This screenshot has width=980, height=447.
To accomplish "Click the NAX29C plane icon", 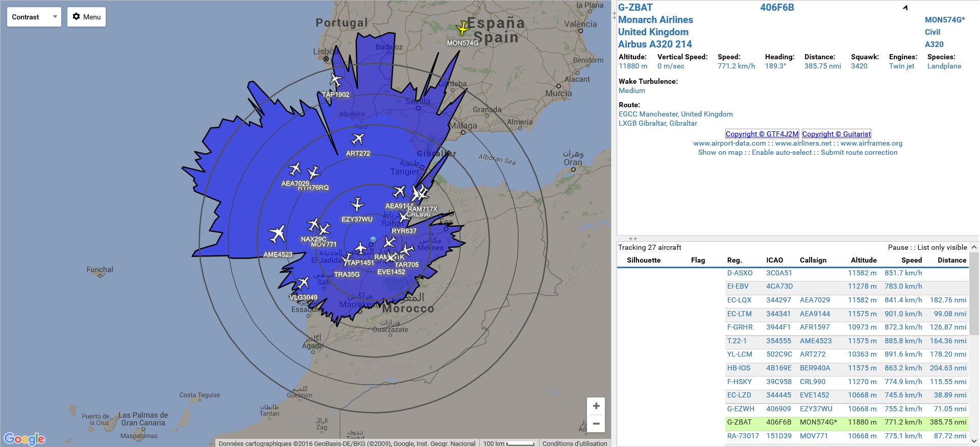I will [x=313, y=224].
